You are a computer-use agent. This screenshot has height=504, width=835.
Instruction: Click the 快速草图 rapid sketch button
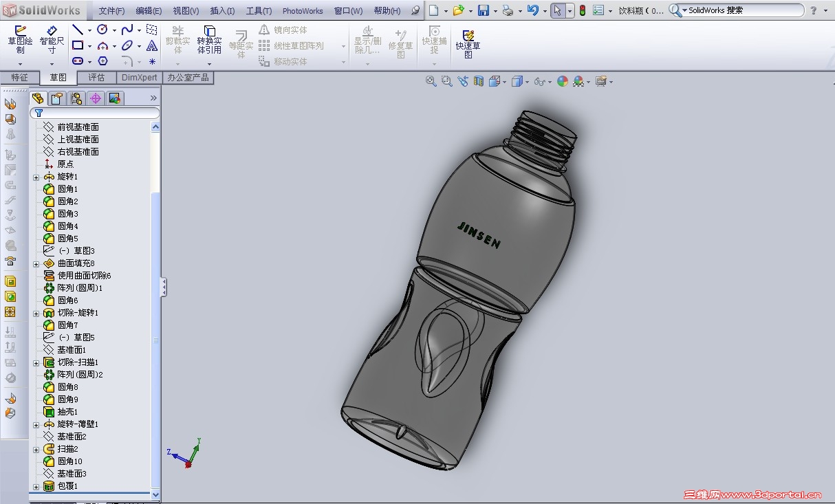click(x=468, y=43)
